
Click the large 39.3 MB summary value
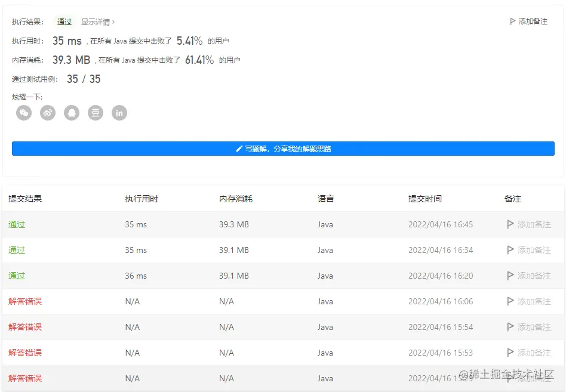click(71, 60)
